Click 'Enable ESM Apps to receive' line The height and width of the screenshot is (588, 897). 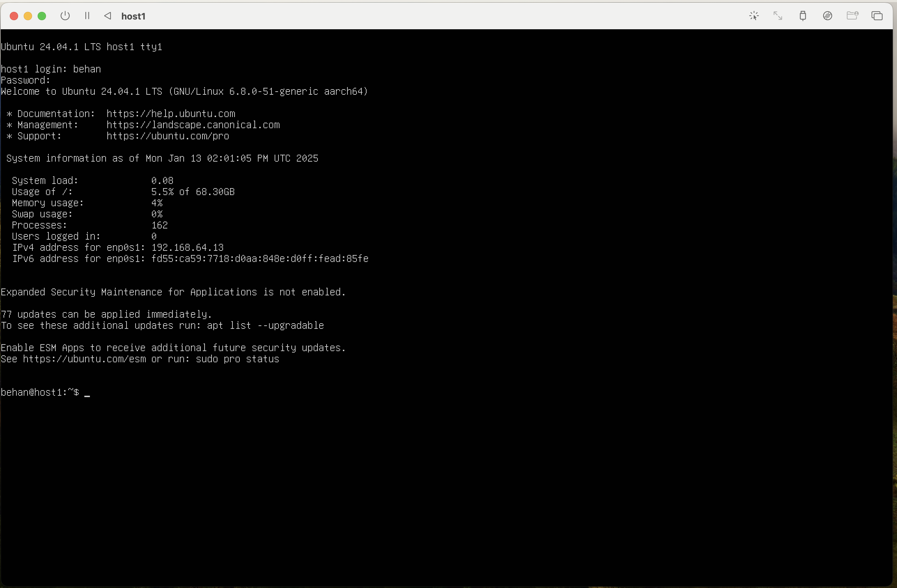click(173, 348)
